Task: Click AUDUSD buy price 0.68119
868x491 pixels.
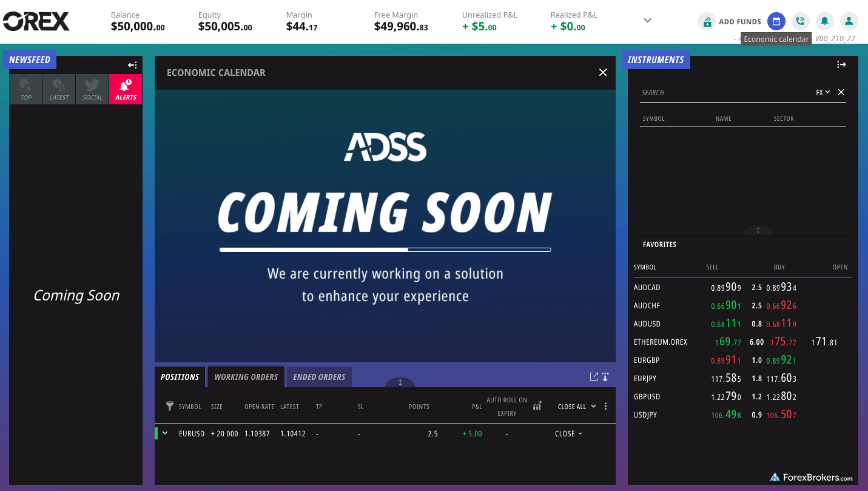Action: (x=781, y=323)
